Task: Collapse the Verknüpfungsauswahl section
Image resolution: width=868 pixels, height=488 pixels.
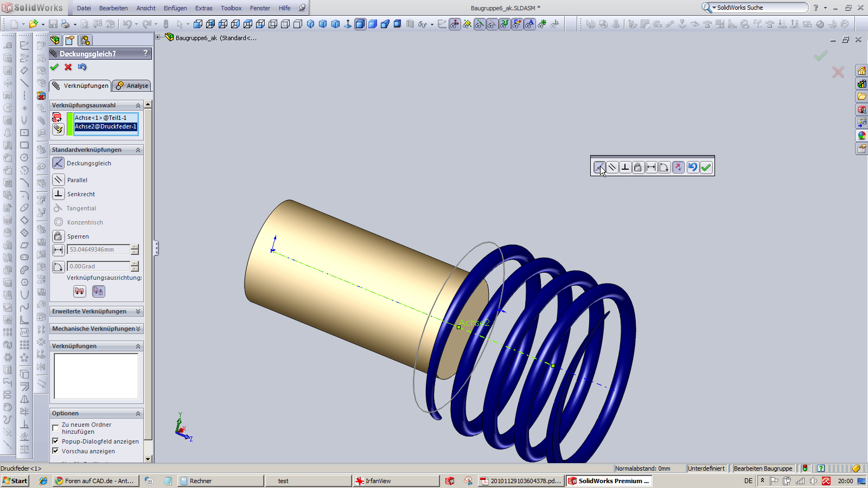Action: pos(138,105)
